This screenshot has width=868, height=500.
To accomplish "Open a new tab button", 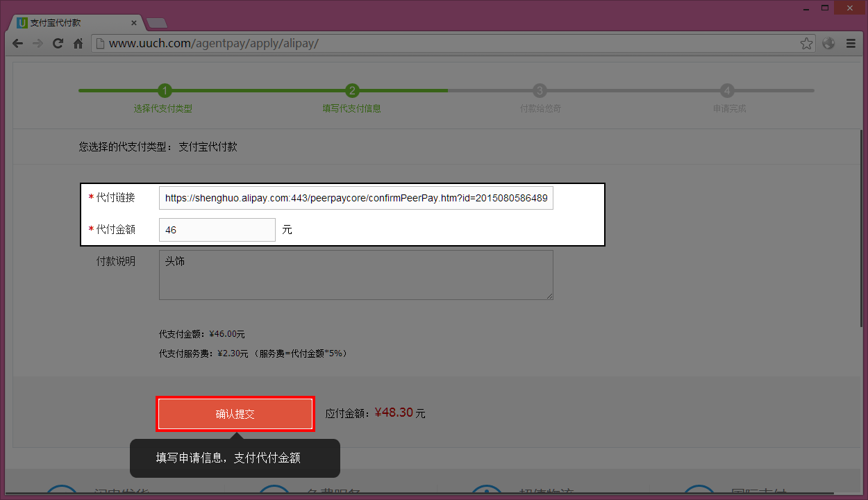I will point(157,23).
